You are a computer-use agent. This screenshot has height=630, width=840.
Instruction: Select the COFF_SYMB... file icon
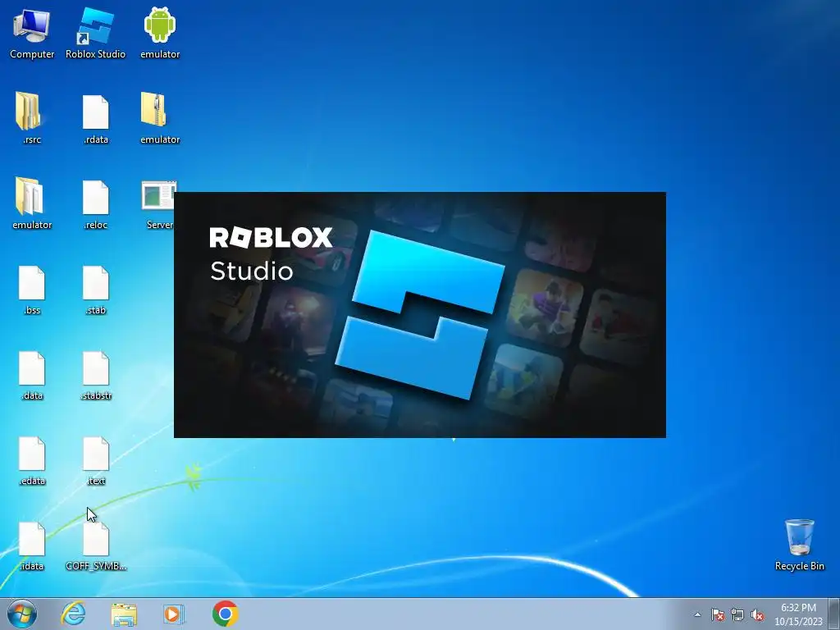[96, 546]
